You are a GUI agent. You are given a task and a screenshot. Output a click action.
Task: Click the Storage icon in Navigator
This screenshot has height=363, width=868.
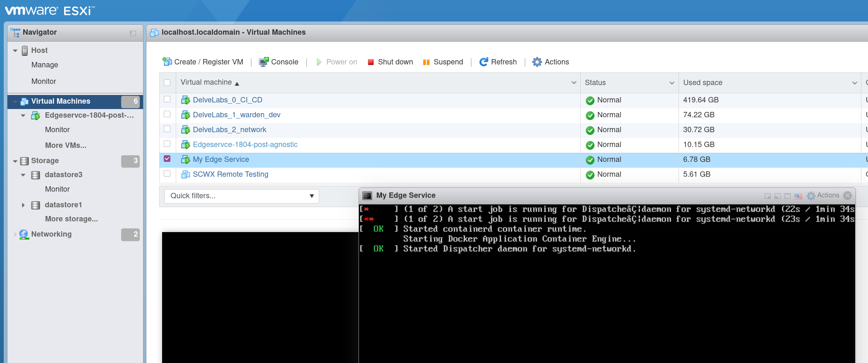point(24,161)
